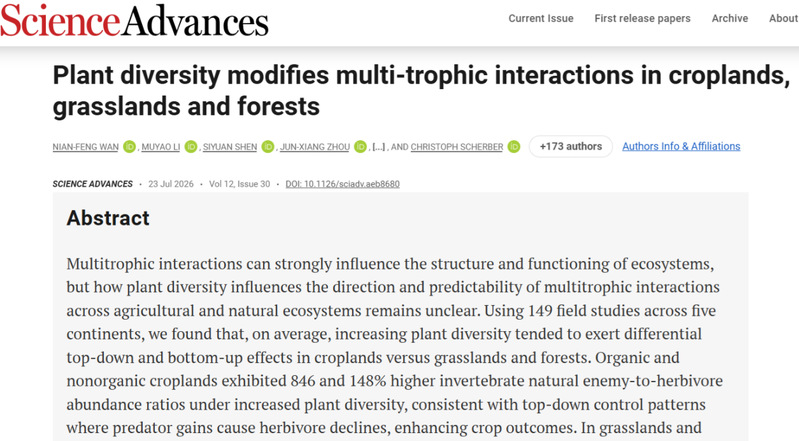Open the Current Issue menu item
Image resolution: width=799 pixels, height=441 pixels.
(x=541, y=18)
